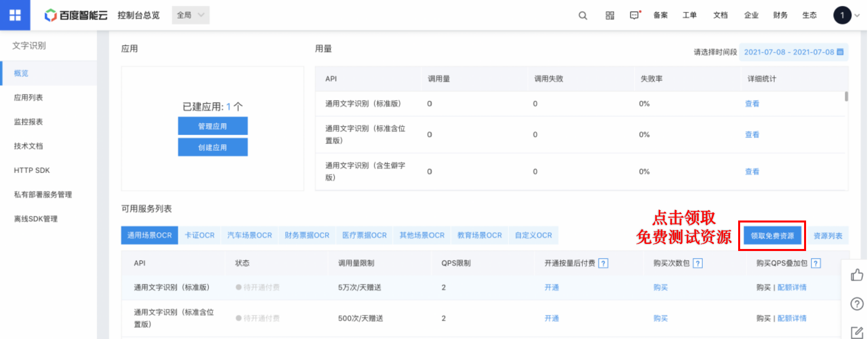View stats for 通用文字识别（标准版）
Viewport: 868px width, 339px height.
[752, 103]
